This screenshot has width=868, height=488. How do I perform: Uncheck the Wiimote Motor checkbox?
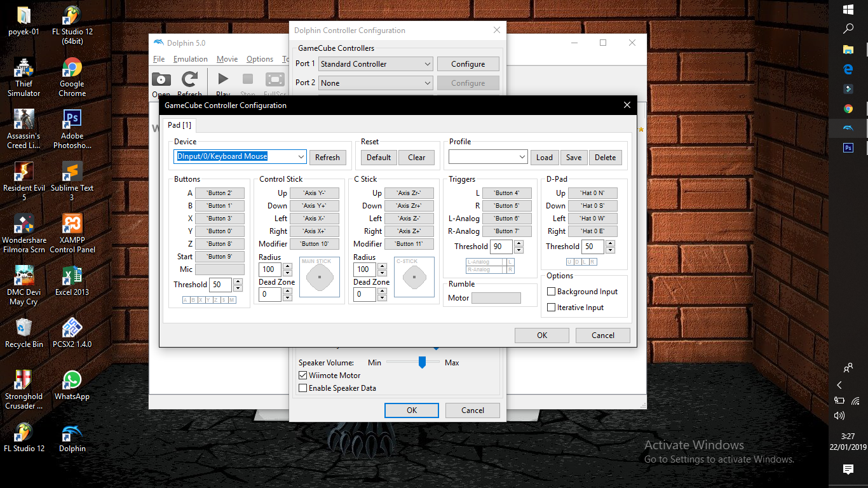click(x=303, y=376)
